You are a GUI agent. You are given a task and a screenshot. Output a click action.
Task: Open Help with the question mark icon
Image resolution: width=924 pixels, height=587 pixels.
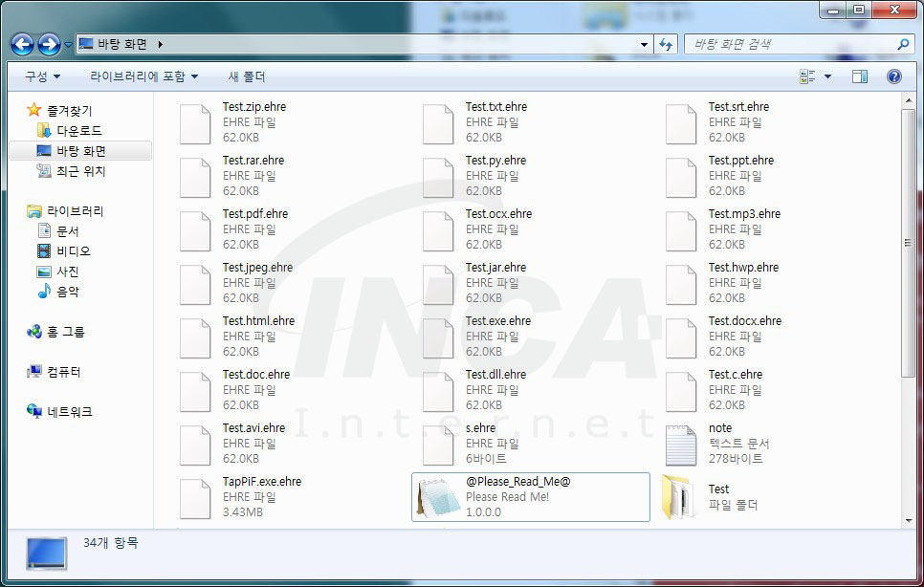(x=894, y=76)
